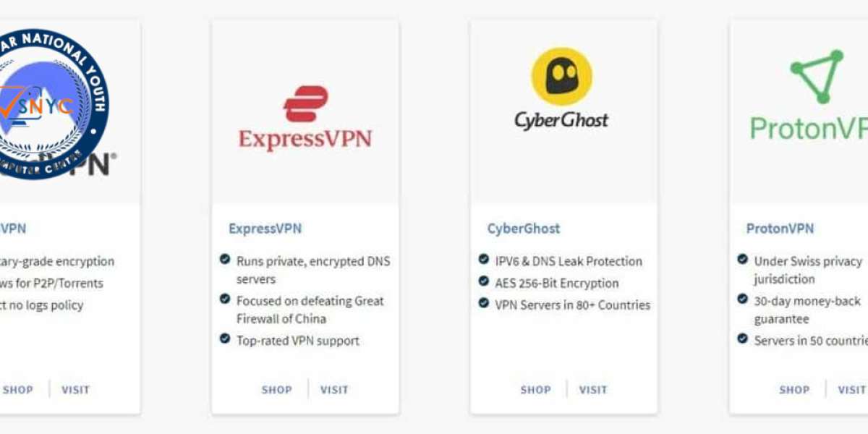Click VISIT under ExpressVPN
The height and width of the screenshot is (434, 868).
click(334, 390)
